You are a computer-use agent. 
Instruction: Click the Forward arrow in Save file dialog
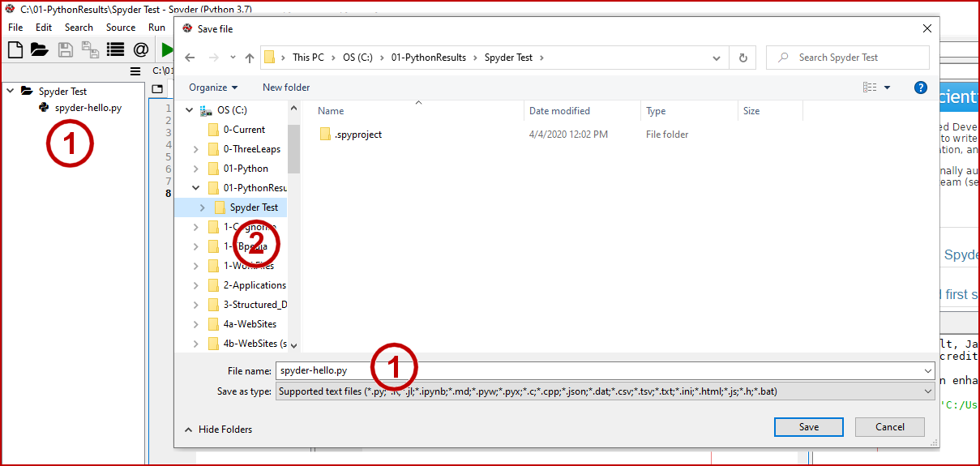(x=213, y=58)
